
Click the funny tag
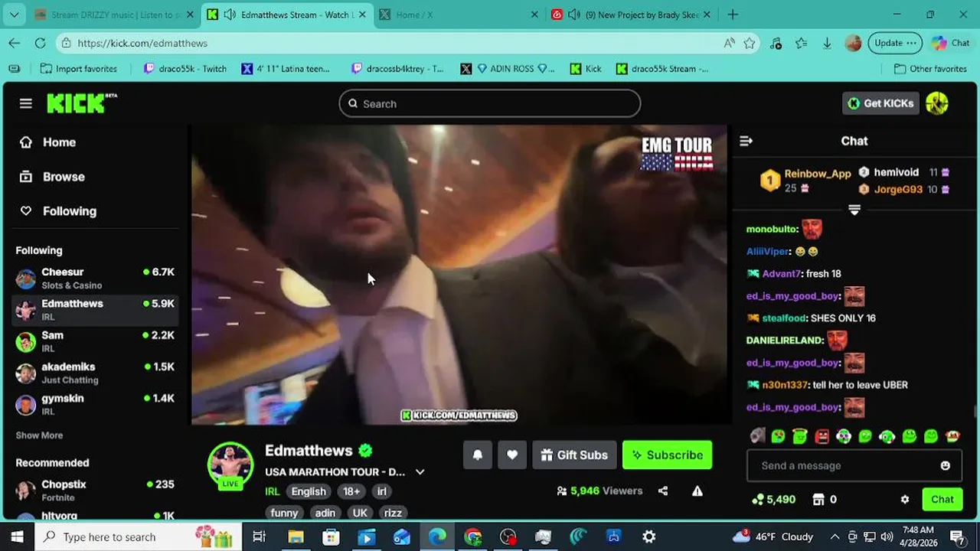tap(284, 513)
